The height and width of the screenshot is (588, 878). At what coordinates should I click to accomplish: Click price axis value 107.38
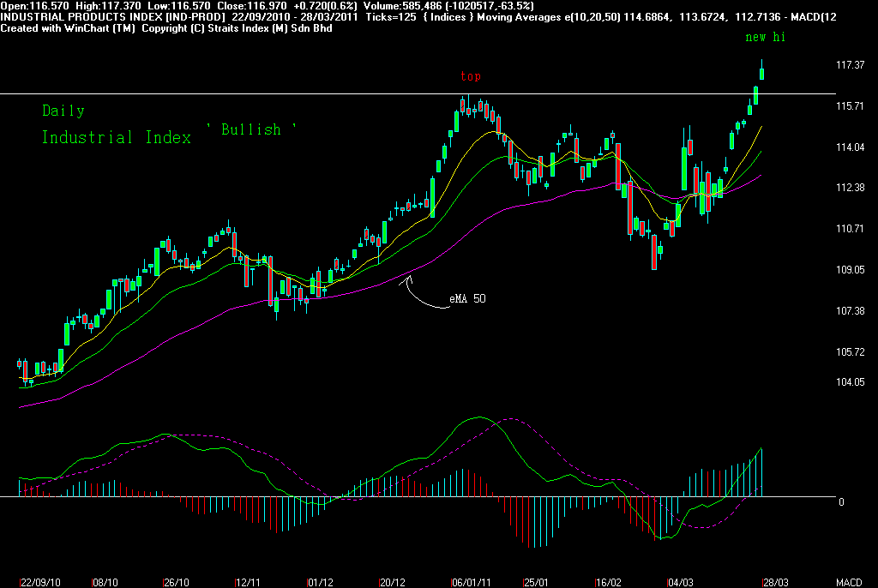pos(850,310)
